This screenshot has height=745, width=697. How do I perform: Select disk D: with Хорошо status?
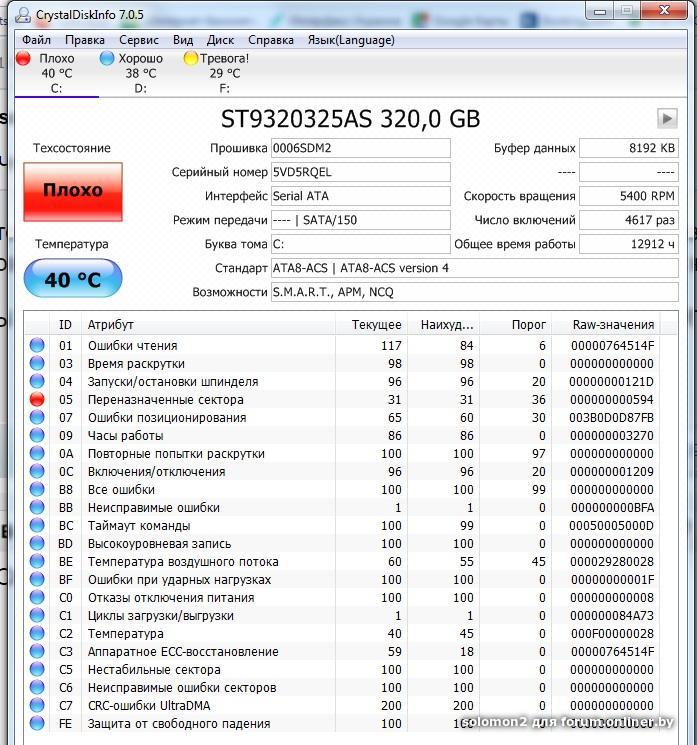pos(140,73)
